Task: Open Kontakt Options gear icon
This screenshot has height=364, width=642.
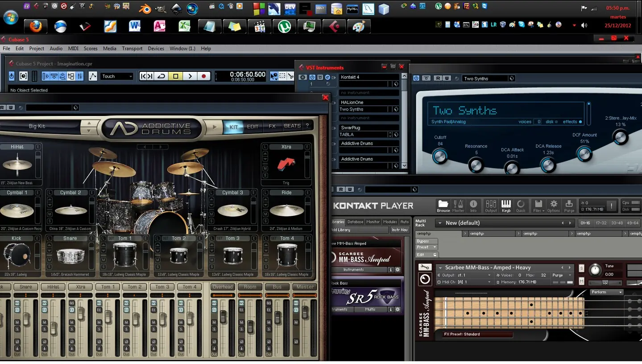Action: point(554,206)
